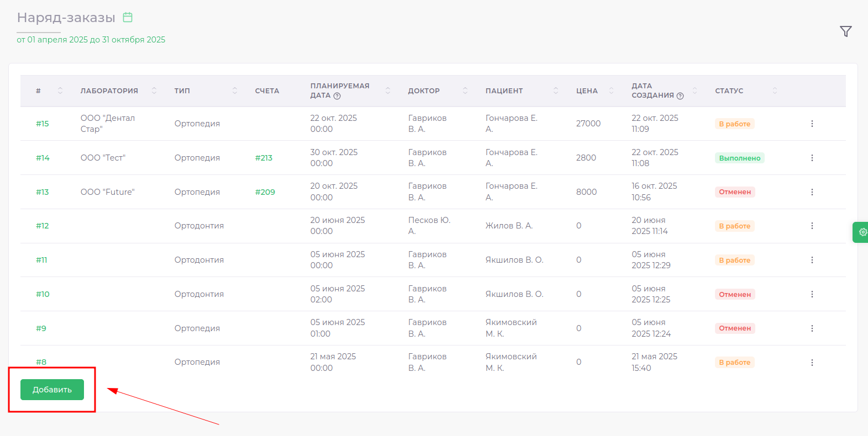Open invoice link #213
Screen dimensions: 868x436
(x=264, y=158)
